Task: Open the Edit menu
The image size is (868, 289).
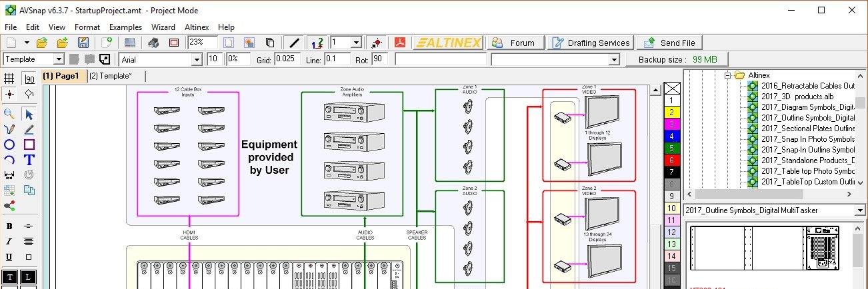Action: (33, 27)
